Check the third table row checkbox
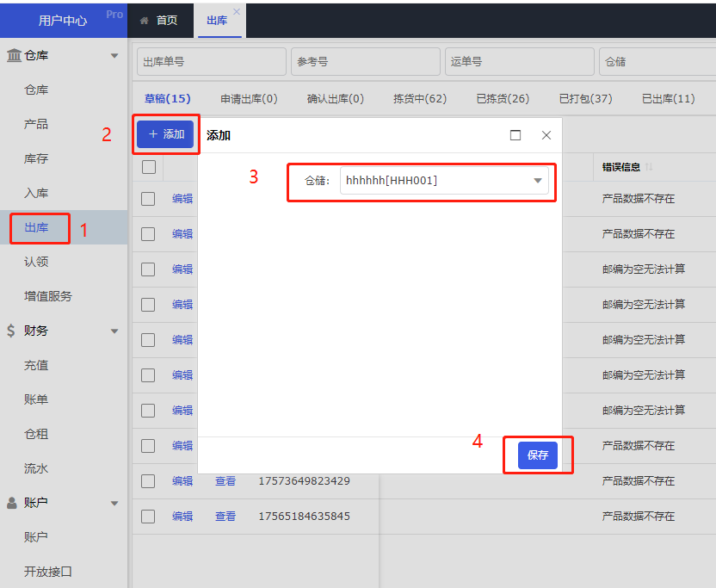The height and width of the screenshot is (588, 716). tap(148, 269)
